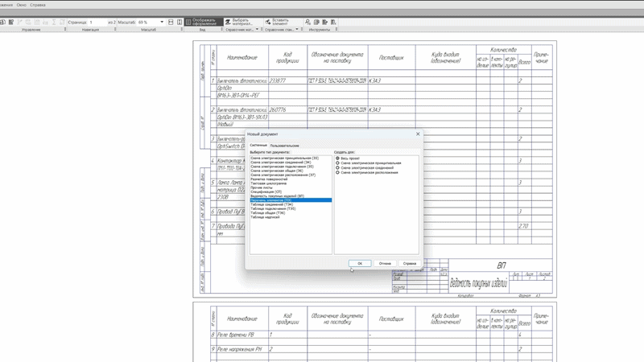The image size is (644, 362).
Task: Open the Справка menu in the menu bar
Action: click(x=38, y=5)
